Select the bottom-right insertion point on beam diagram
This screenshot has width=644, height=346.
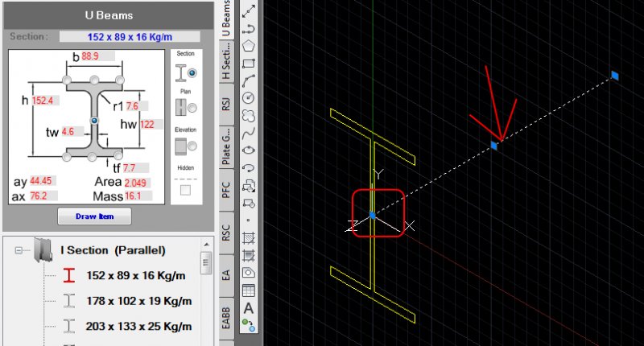pos(118,155)
